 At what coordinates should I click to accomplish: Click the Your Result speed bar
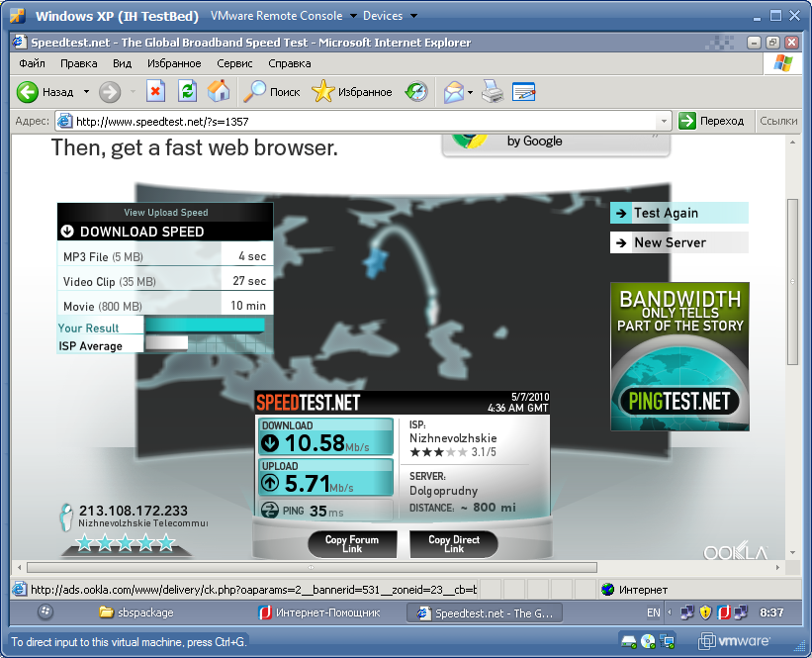coord(205,325)
